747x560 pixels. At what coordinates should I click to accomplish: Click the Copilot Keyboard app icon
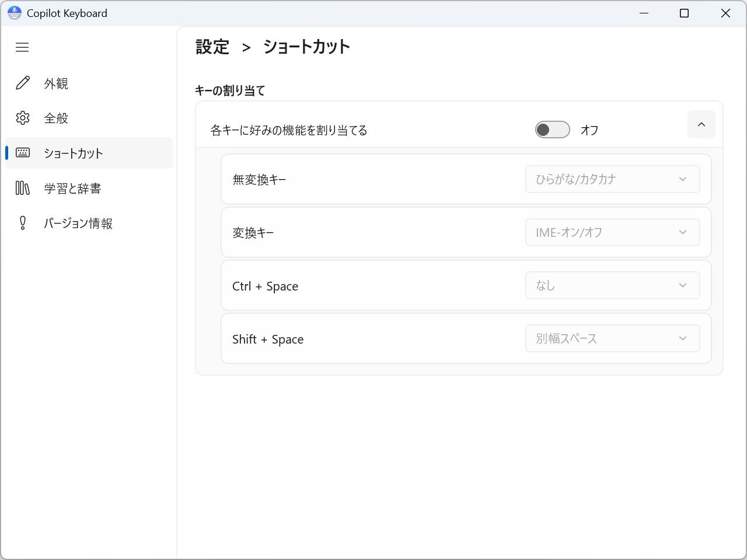click(14, 13)
